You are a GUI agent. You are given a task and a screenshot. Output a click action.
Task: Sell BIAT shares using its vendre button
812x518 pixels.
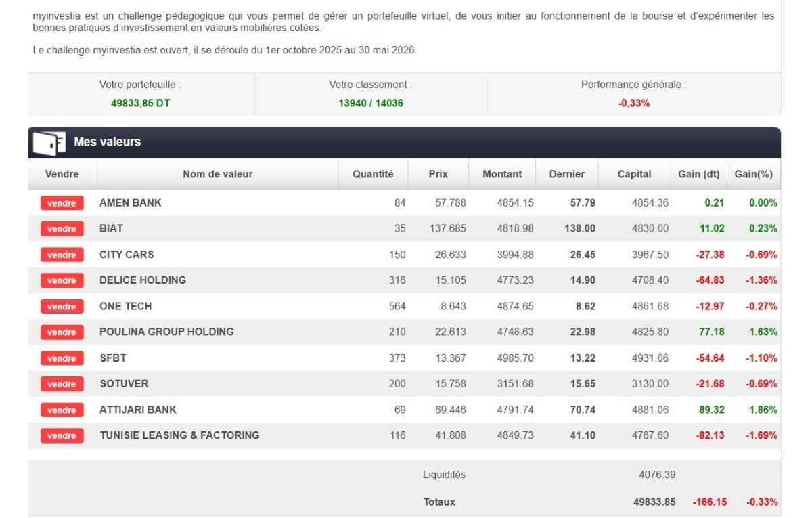tap(62, 229)
